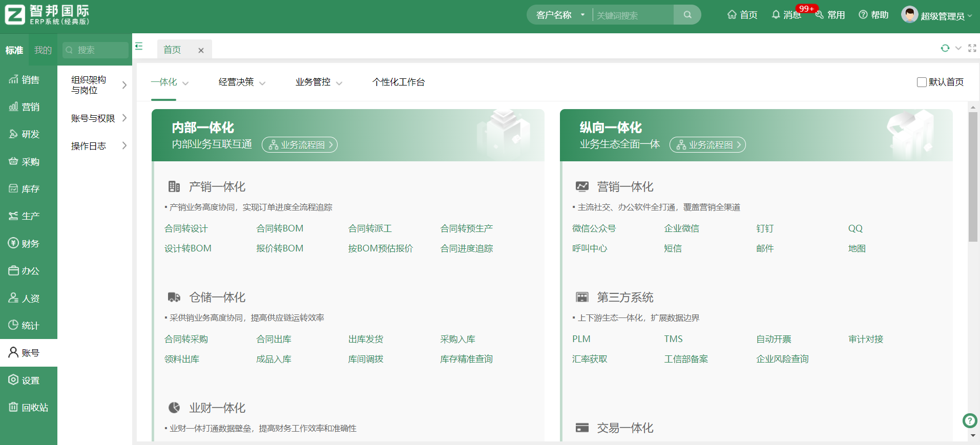Open the 自动开票 link
Viewport: 980px width, 445px height.
774,339
